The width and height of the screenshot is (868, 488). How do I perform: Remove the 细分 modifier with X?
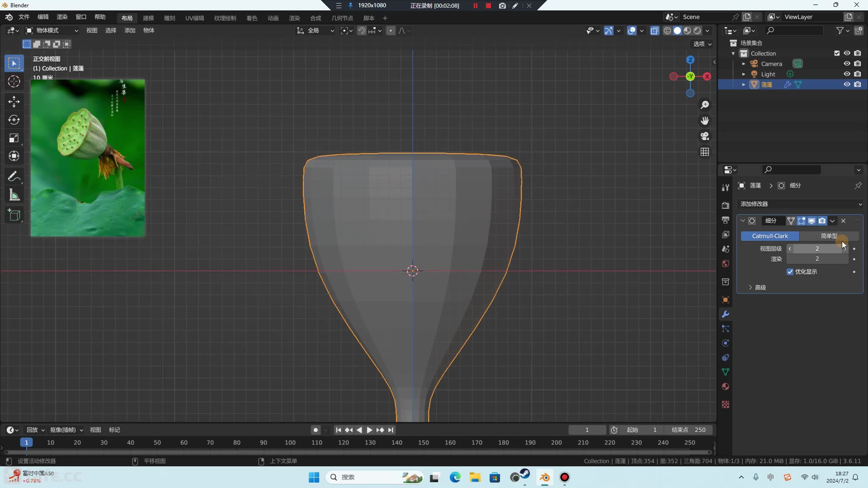click(843, 221)
